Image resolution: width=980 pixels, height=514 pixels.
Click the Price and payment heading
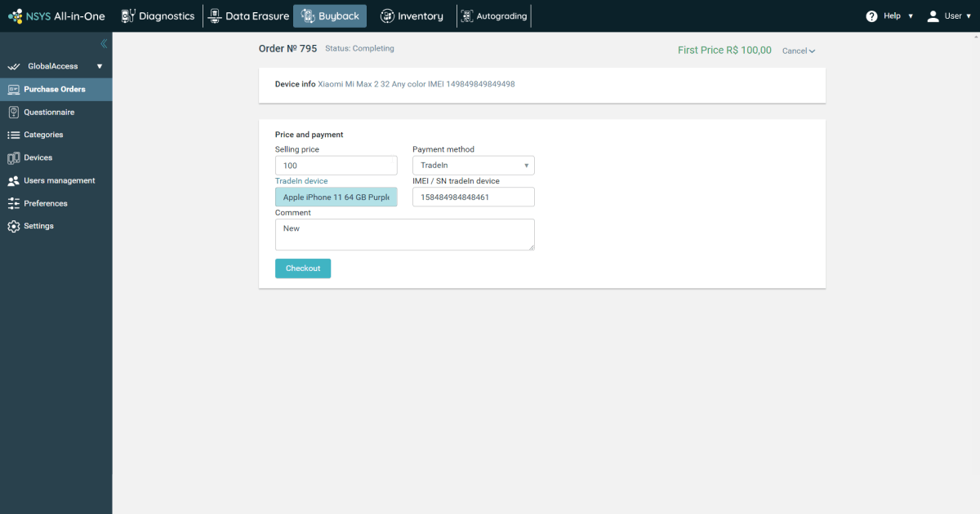click(310, 135)
